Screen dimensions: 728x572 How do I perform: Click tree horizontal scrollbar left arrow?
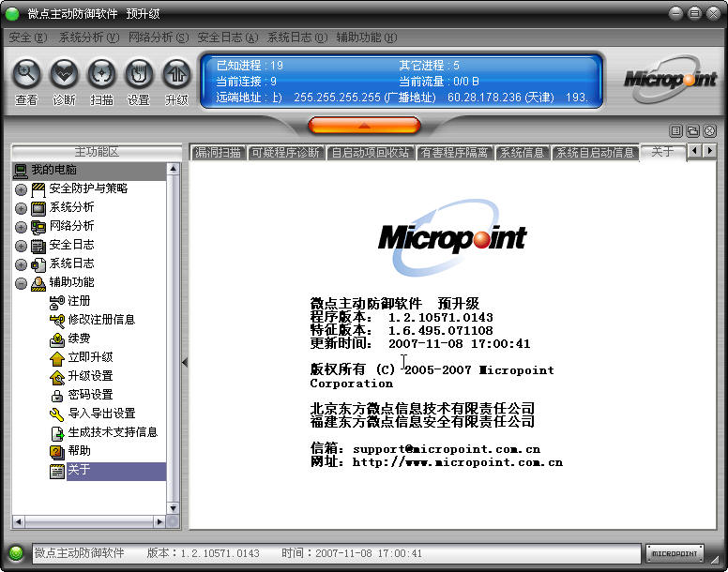[x=18, y=522]
